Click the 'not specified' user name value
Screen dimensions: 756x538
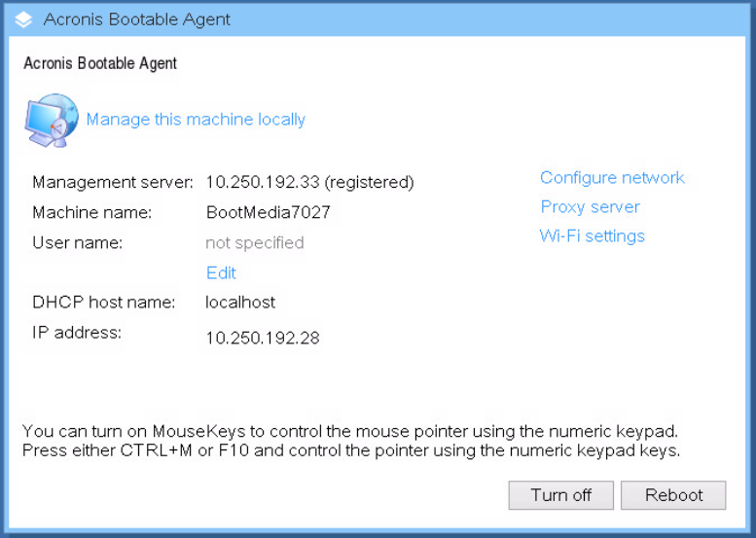coord(254,242)
